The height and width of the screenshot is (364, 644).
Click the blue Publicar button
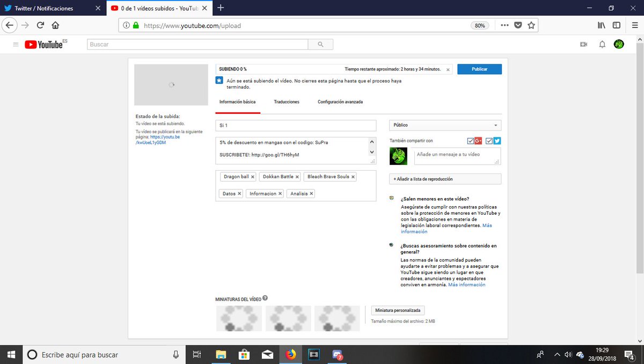click(479, 69)
